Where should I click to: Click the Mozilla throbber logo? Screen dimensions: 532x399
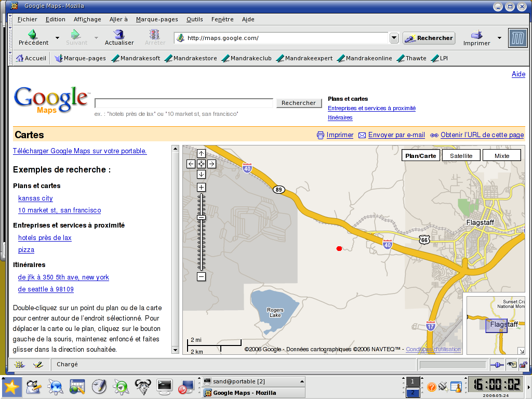(x=518, y=37)
